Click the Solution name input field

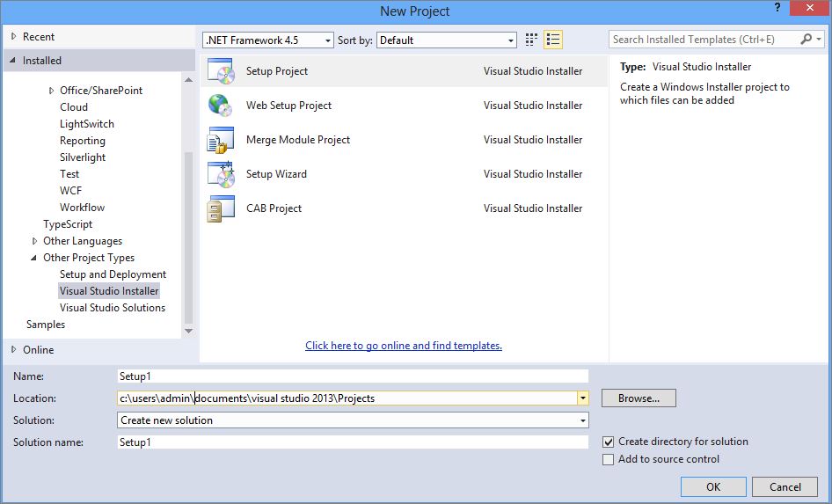click(x=353, y=442)
